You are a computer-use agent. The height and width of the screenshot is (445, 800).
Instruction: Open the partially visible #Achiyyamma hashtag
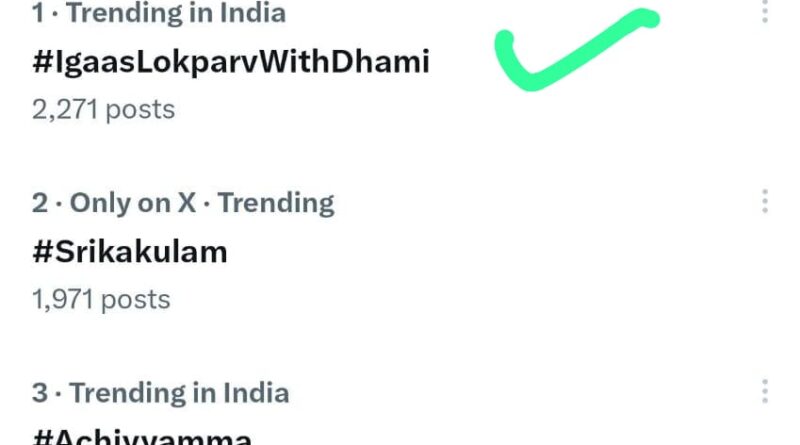click(140, 437)
